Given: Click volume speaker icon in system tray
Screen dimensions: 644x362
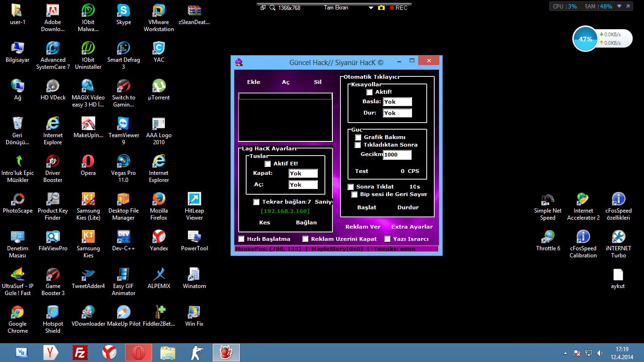Looking at the screenshot, I should (x=600, y=353).
